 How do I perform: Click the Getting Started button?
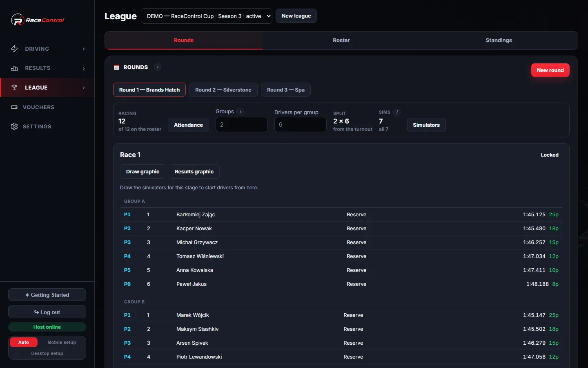tap(47, 295)
